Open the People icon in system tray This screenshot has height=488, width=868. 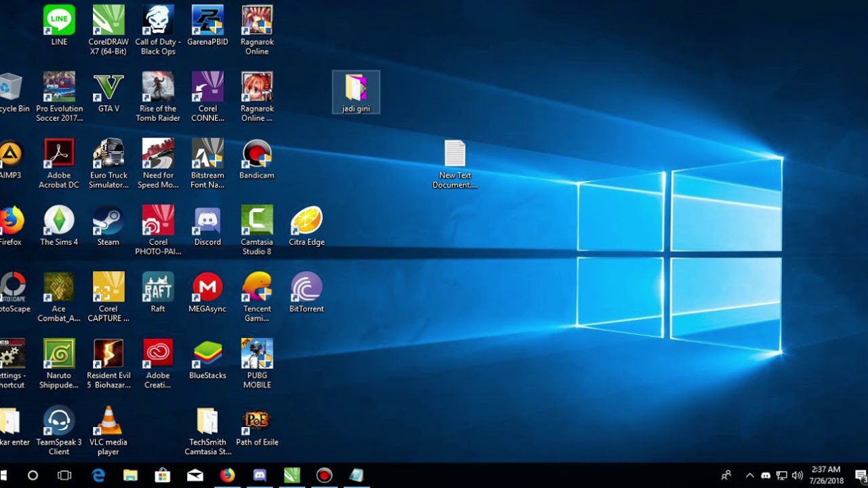pos(726,476)
